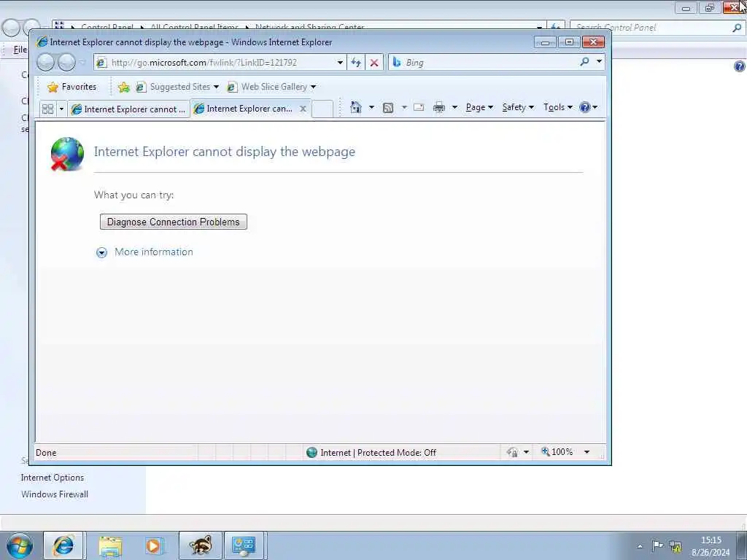Screen dimensions: 747x560
Task: Expand search provider dropdown arrow
Action: click(599, 61)
